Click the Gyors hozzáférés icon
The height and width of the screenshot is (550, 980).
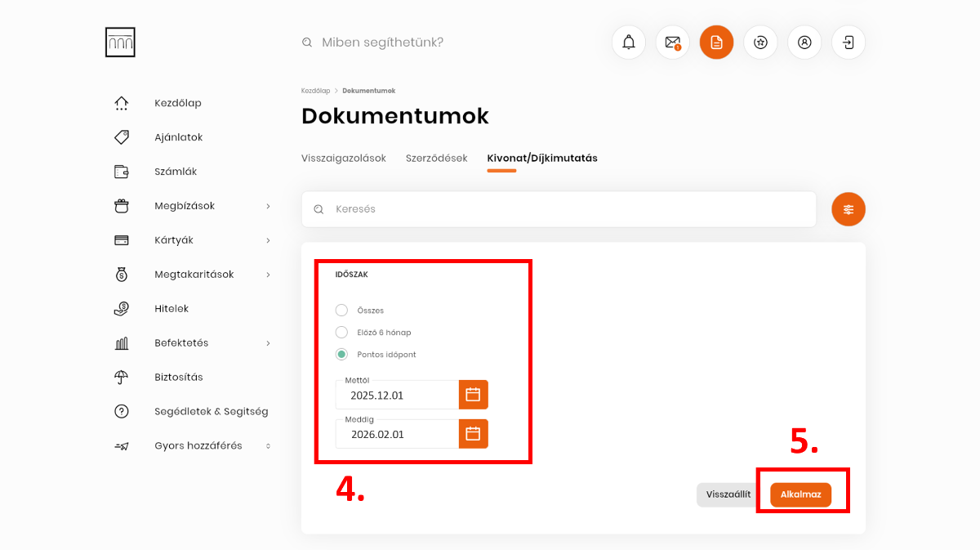click(x=122, y=446)
